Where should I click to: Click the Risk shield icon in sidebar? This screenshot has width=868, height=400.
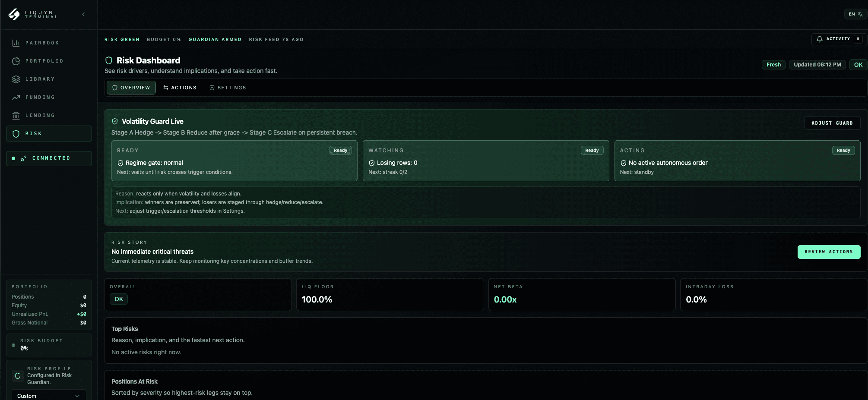coord(16,133)
